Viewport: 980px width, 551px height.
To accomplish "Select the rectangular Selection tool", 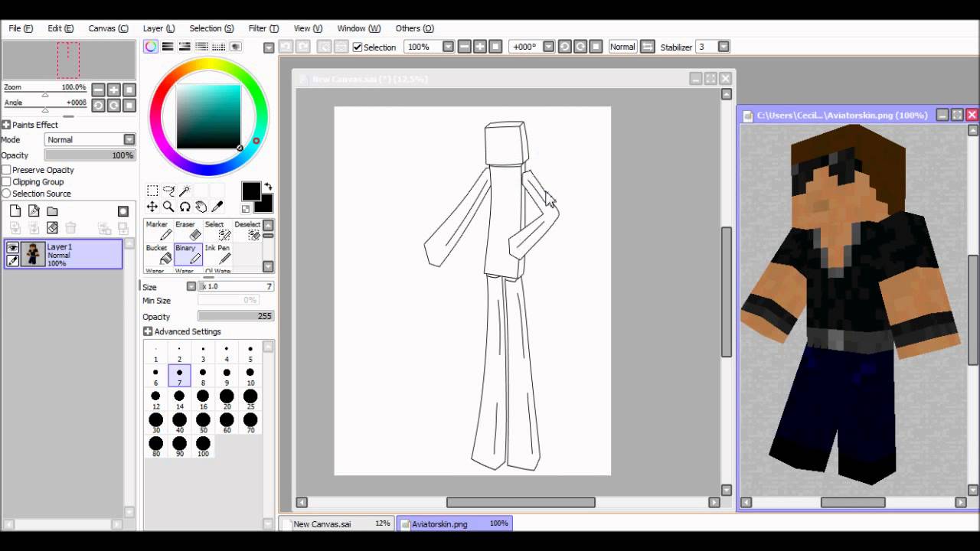I will coord(152,191).
